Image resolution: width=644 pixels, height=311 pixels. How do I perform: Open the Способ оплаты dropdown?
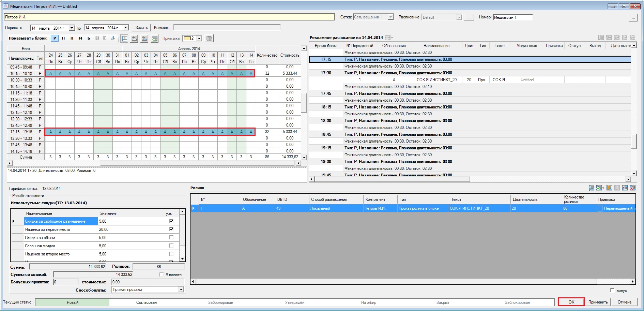tap(181, 290)
